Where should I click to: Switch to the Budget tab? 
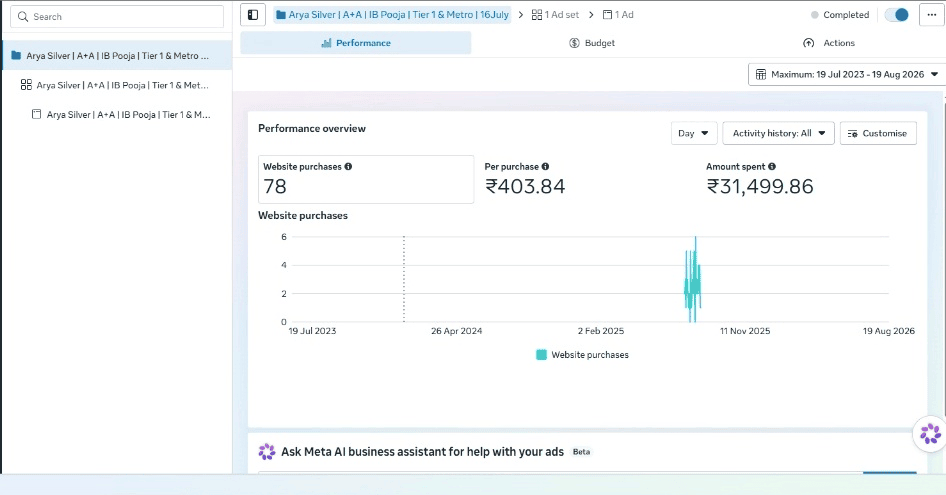tap(592, 43)
